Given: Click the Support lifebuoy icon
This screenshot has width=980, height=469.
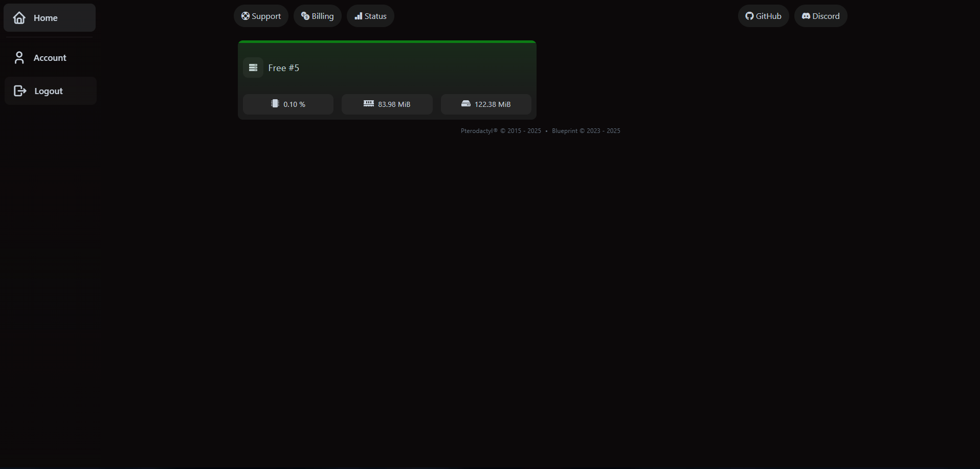Looking at the screenshot, I should (x=245, y=15).
